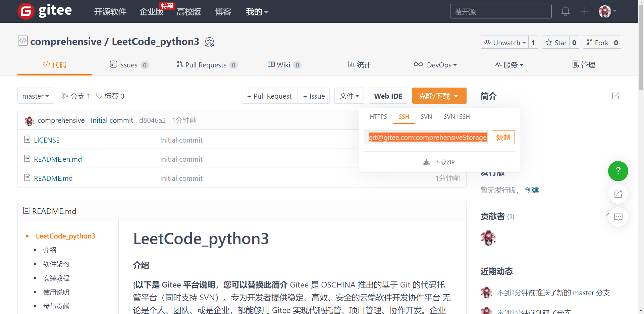
Task: Expand the 我的 dropdown in the header
Action: [257, 12]
